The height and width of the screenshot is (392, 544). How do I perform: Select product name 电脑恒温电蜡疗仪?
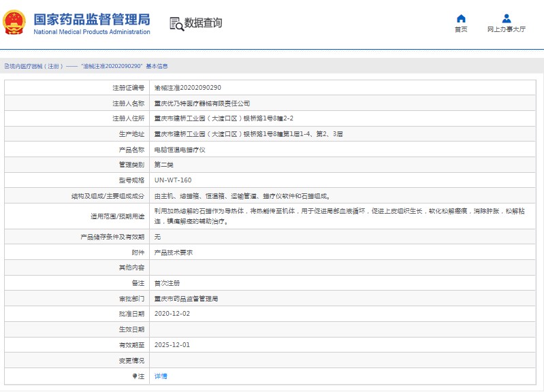pos(180,150)
